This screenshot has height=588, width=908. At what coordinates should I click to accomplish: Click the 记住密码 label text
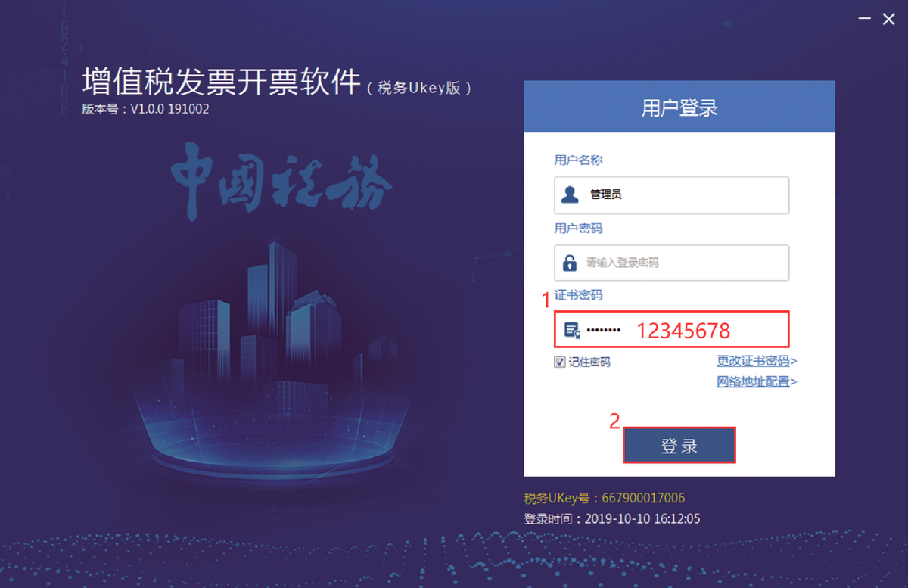[589, 362]
